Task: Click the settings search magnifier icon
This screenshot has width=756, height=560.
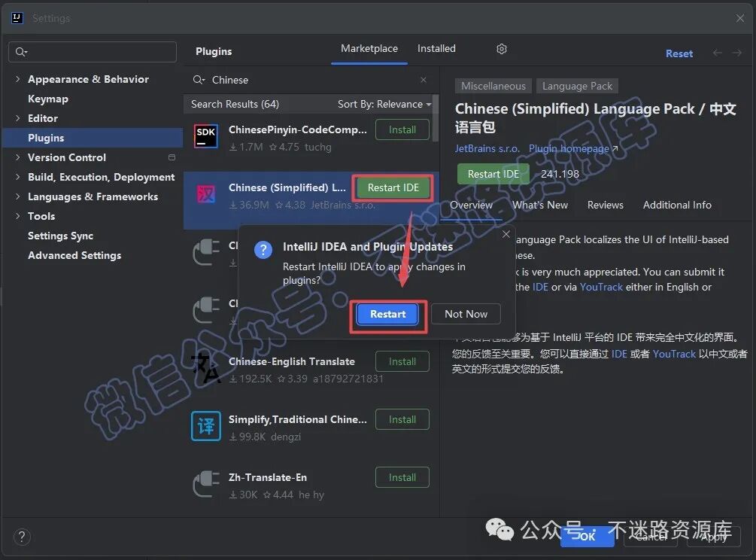Action: click(21, 52)
